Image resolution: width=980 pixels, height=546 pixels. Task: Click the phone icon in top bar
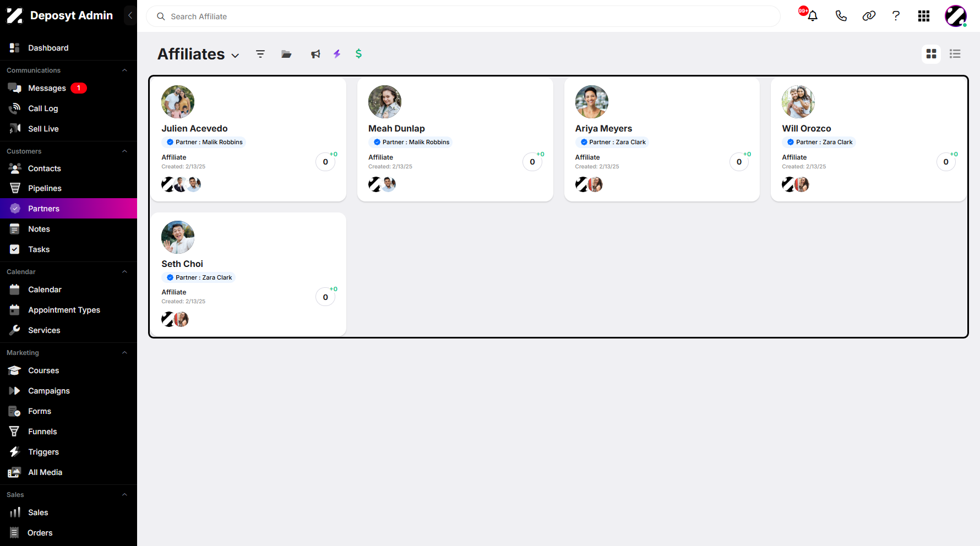pos(841,16)
